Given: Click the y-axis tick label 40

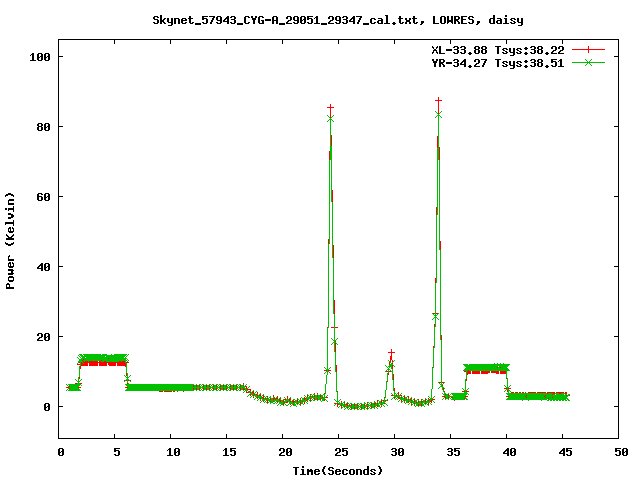Looking at the screenshot, I should [44, 267].
